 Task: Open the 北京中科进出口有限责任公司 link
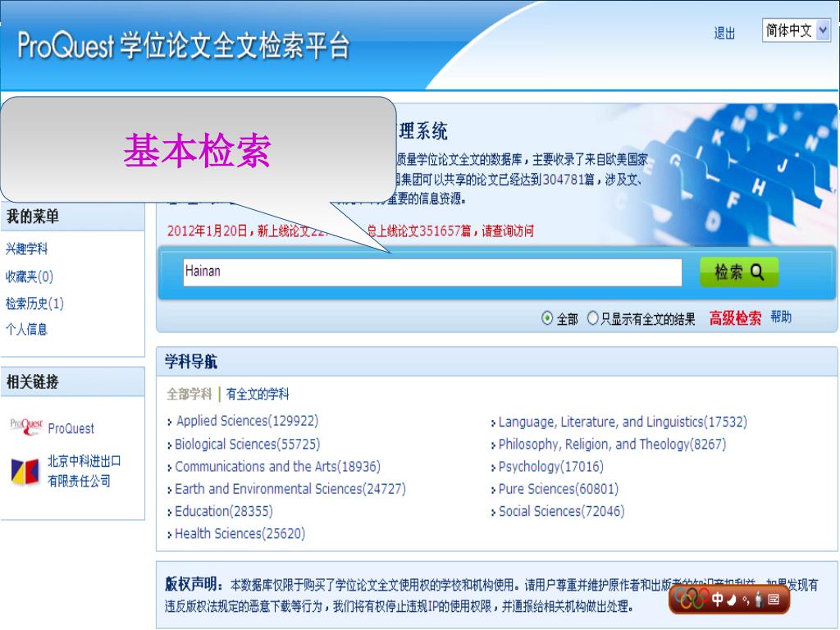tap(84, 471)
